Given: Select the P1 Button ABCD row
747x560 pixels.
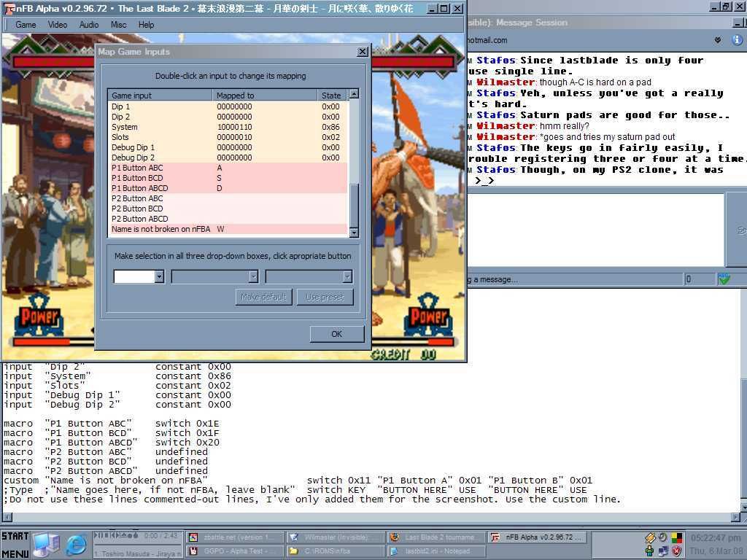Looking at the screenshot, I should click(x=228, y=188).
